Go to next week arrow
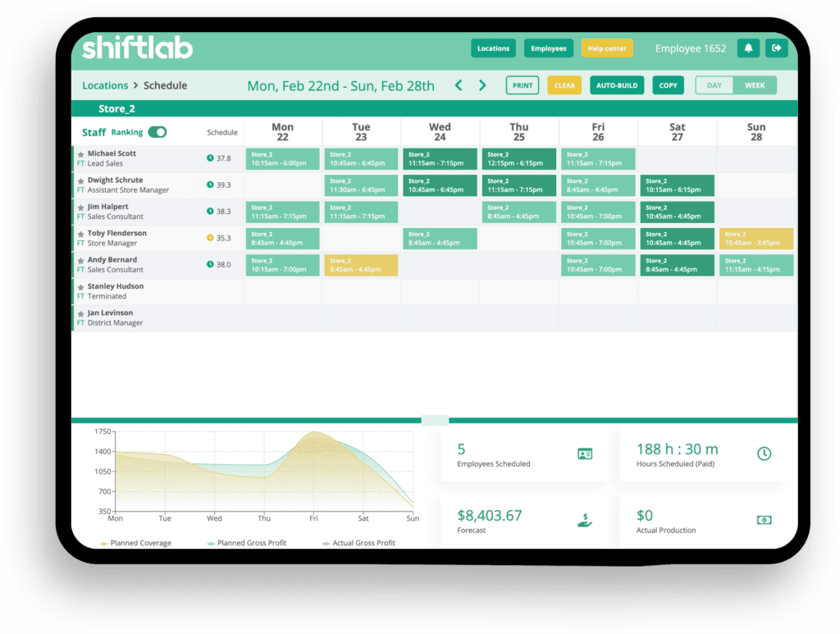 click(x=482, y=85)
